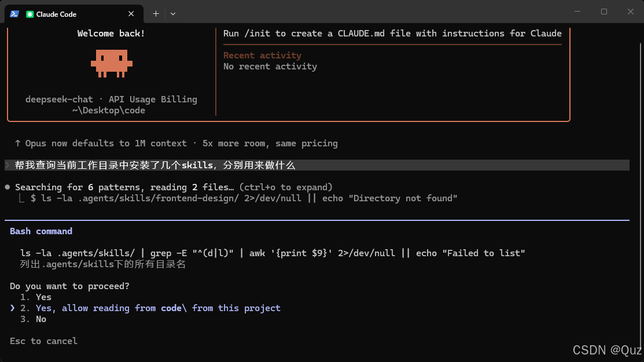Click the Run /init to create CLAUDE.md tip
This screenshot has width=644, height=362.
(393, 34)
